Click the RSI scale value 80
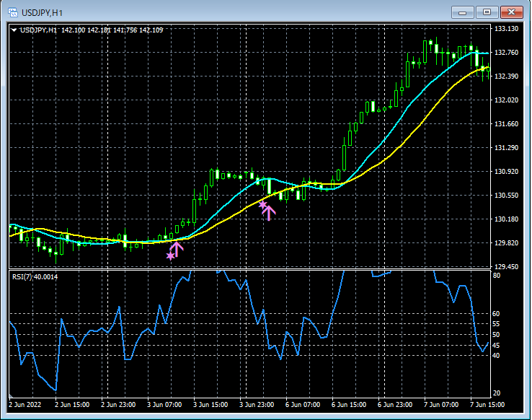The image size is (532, 420). [497, 276]
